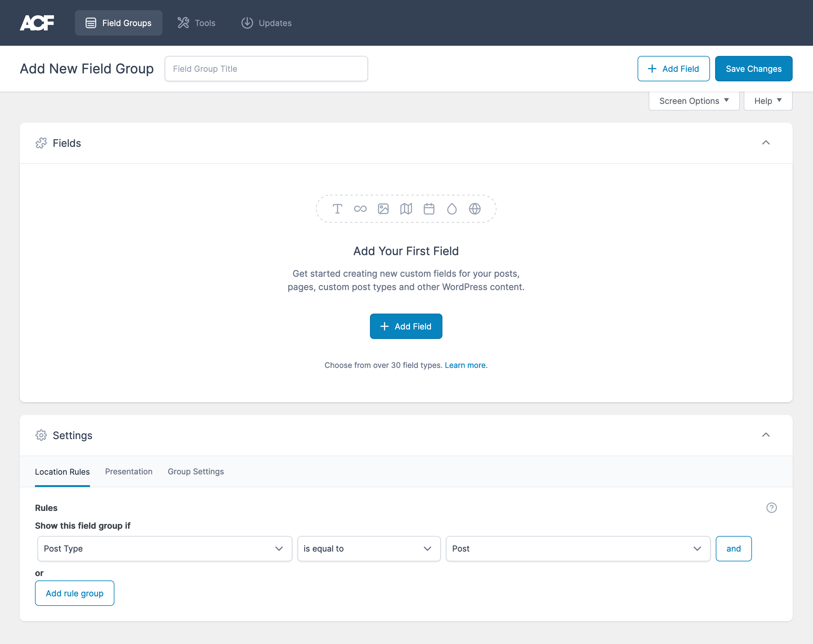Screen dimensions: 813x644
Task: Open the Post value dropdown
Action: click(578, 549)
